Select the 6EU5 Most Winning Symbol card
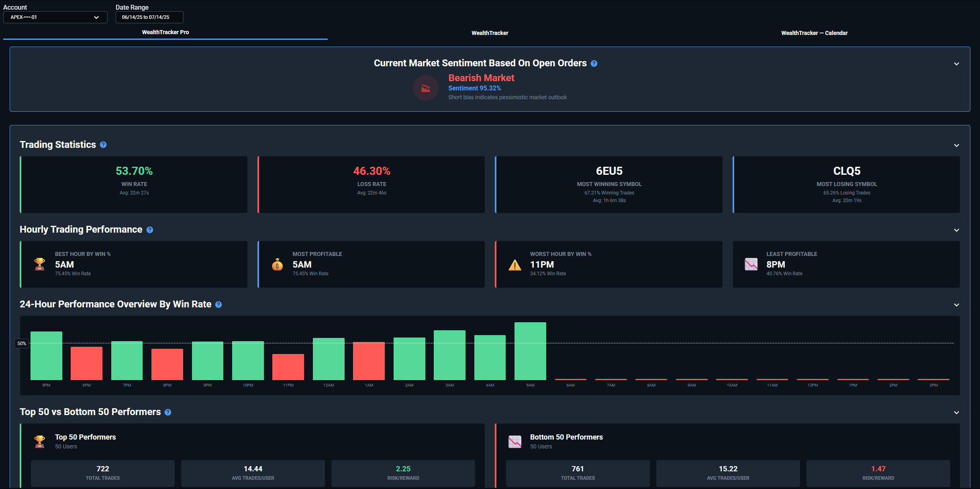The width and height of the screenshot is (980, 489). tap(609, 184)
